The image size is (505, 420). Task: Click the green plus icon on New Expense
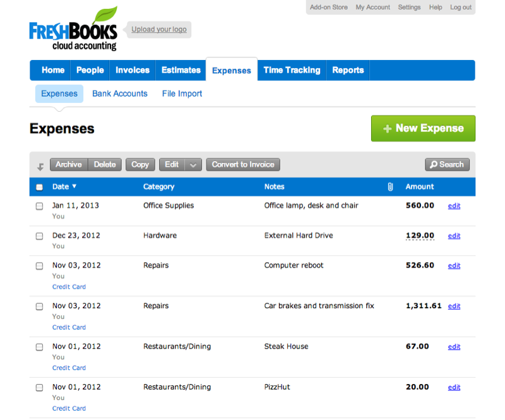387,128
